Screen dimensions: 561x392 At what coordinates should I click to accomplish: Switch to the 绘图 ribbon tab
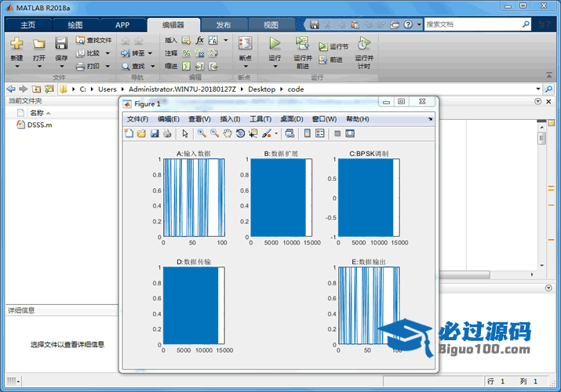(75, 25)
